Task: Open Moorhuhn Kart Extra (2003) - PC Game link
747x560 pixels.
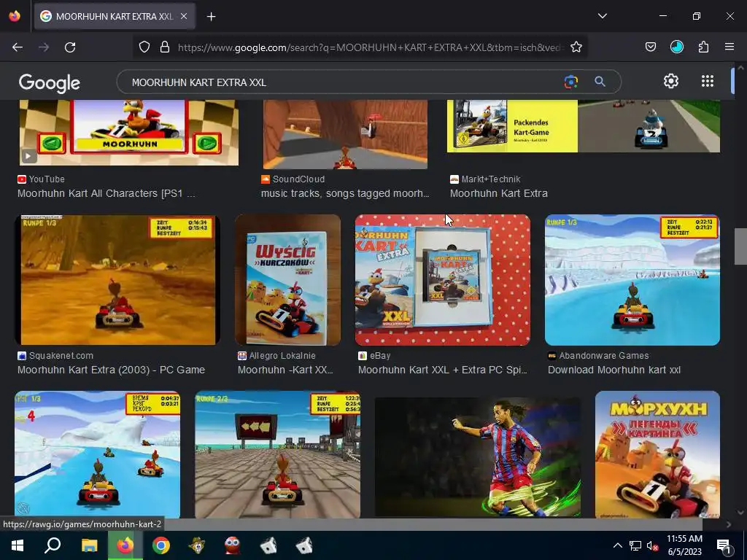Action: click(x=111, y=370)
